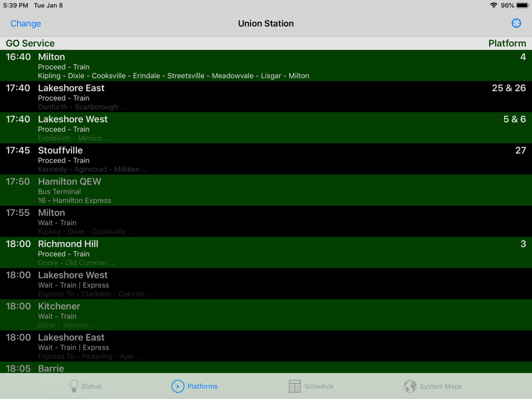532x399 pixels.
Task: Tap the GO Service column header
Action: [30, 43]
